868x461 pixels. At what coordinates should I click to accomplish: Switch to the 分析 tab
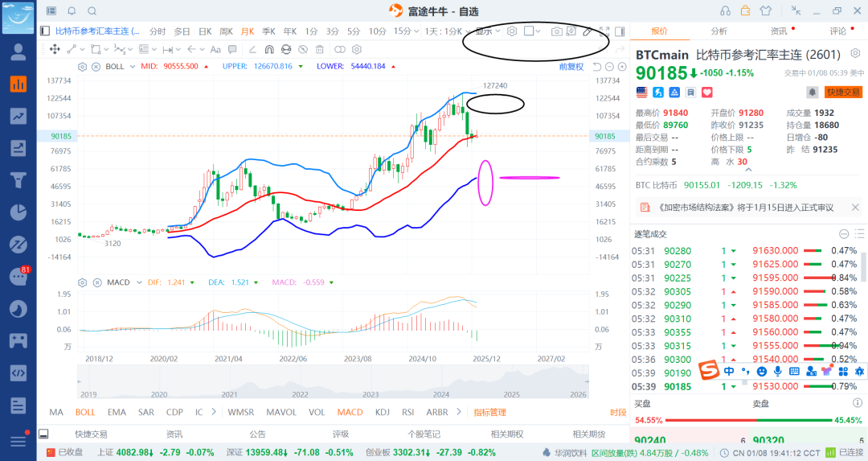coord(719,31)
